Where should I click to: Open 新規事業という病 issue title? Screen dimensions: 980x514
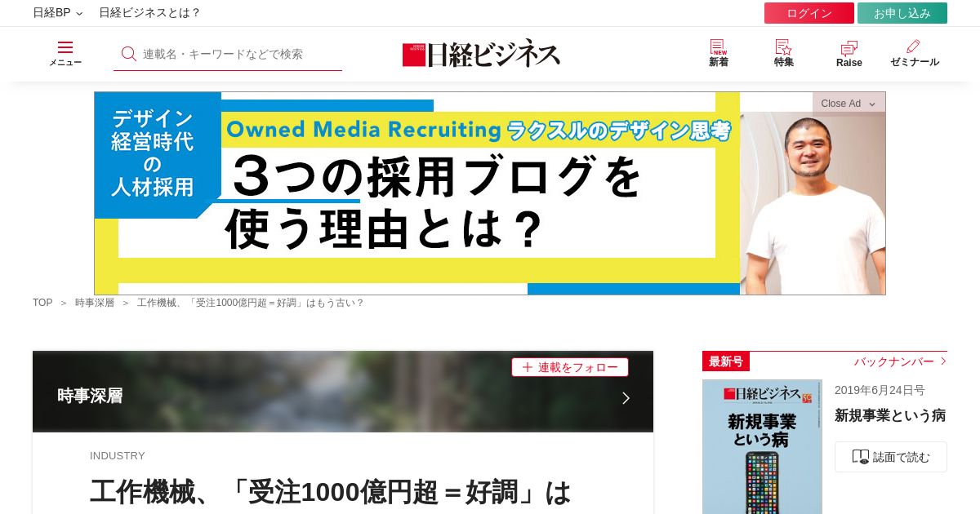coord(890,415)
